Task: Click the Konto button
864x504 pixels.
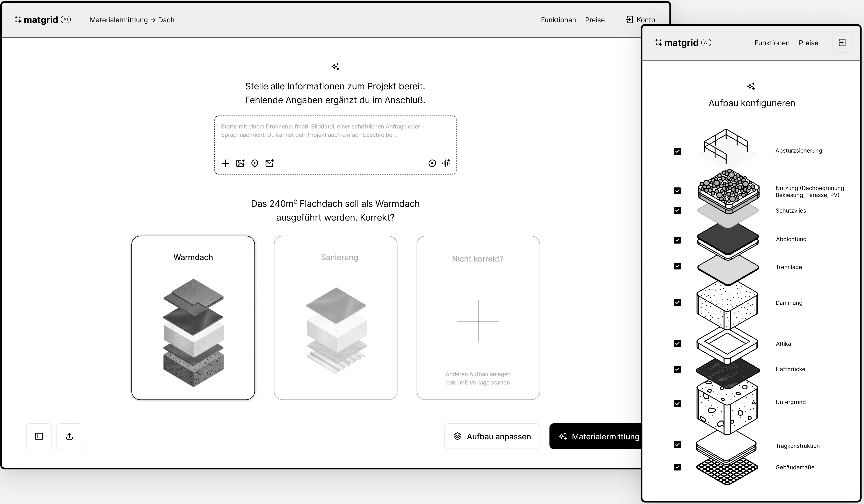Action: click(640, 19)
